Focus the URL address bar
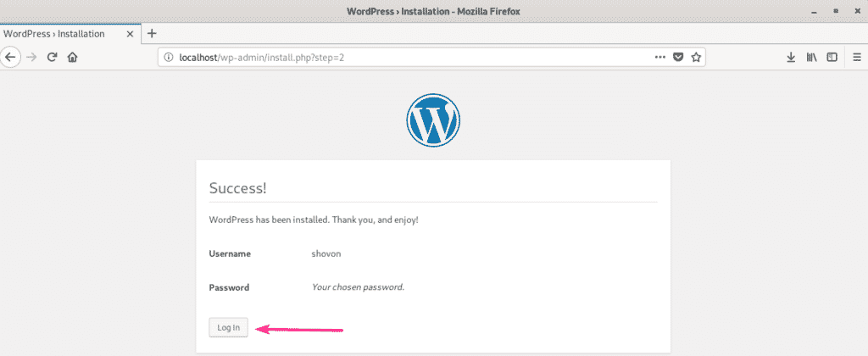 pos(407,57)
